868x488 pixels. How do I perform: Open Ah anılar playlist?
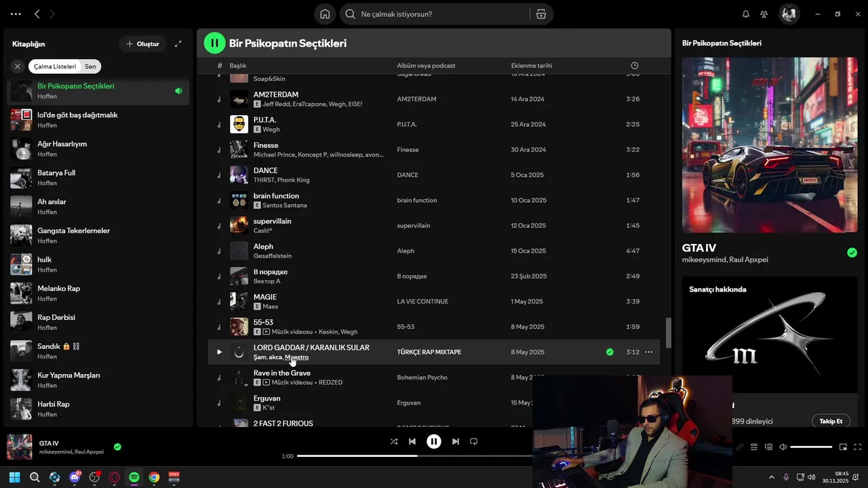pyautogui.click(x=98, y=207)
